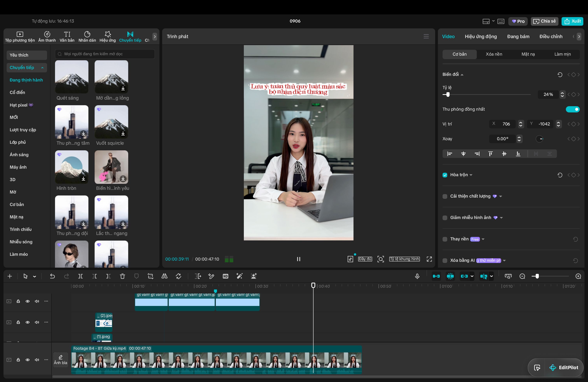
Task: Click the crop tool icon
Action: (x=150, y=276)
